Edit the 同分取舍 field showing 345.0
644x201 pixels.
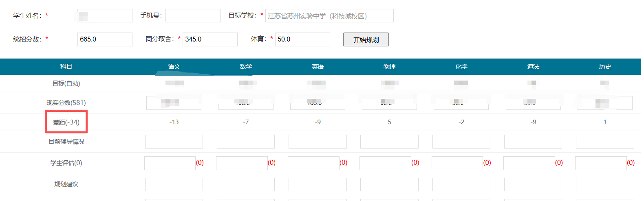210,39
